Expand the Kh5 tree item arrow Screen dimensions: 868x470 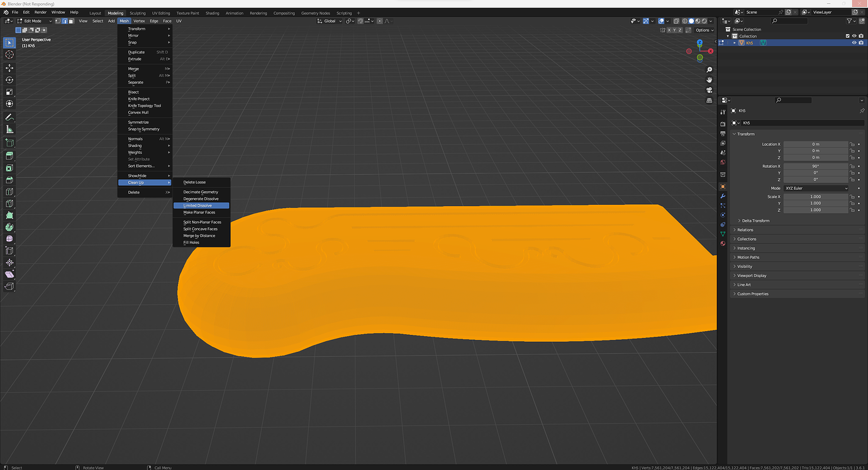coord(735,43)
